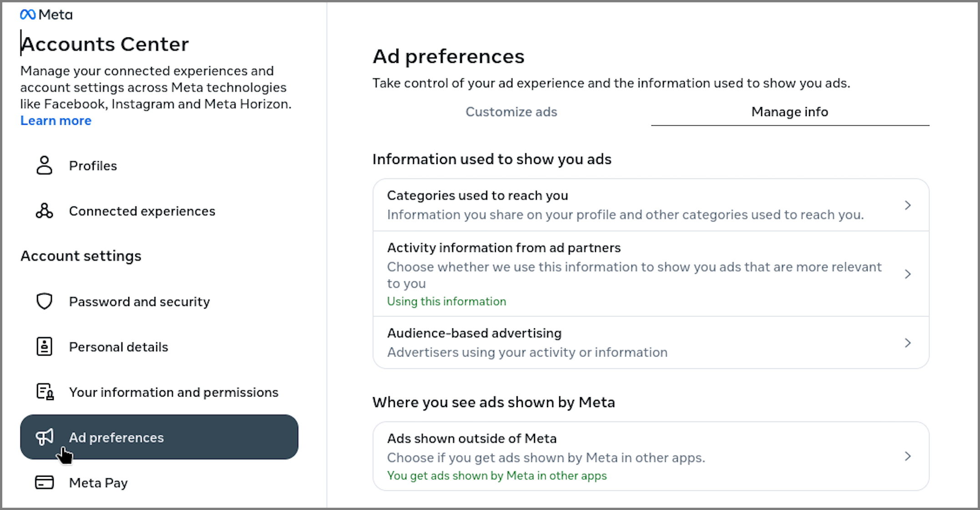The image size is (980, 510).
Task: Select the Ad preferences sidebar entry
Action: pos(116,437)
